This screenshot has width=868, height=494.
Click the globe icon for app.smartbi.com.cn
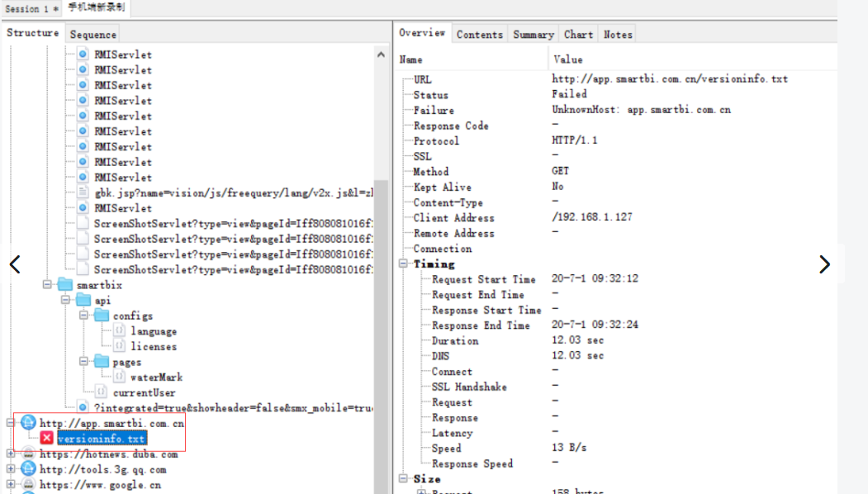pos(28,423)
